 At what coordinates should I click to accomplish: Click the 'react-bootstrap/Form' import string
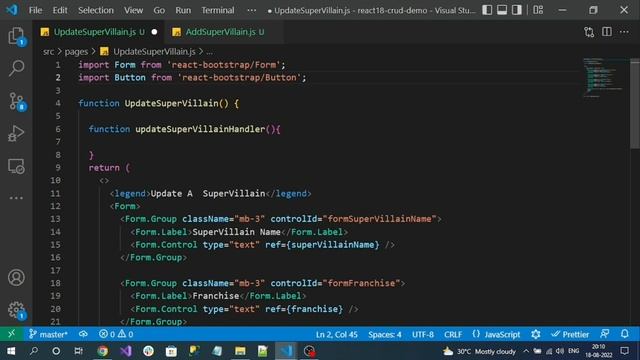click(x=224, y=65)
